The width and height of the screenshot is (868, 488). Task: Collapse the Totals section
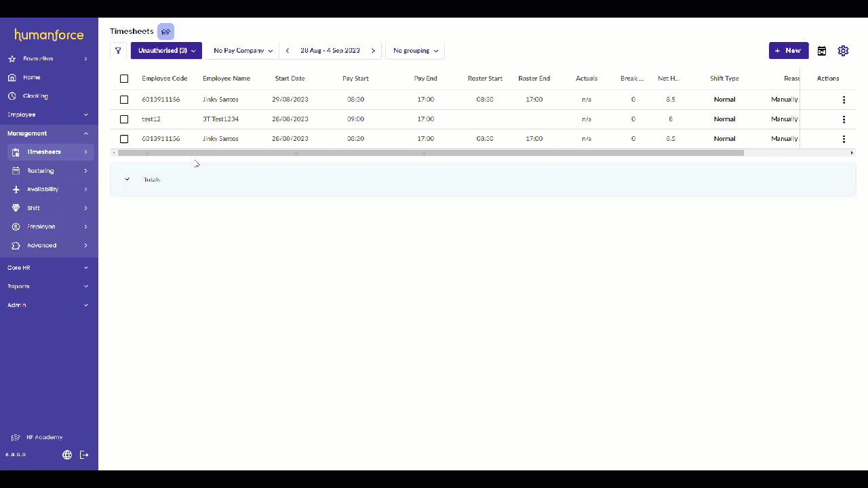click(x=127, y=179)
